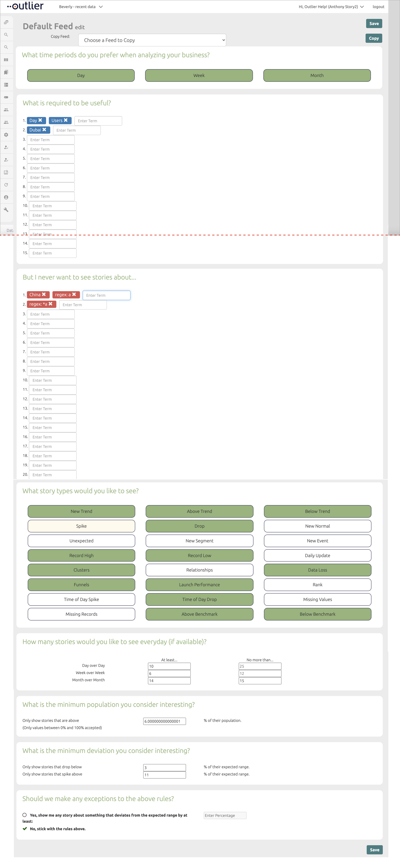Choose 'No, stick with the rules above'
Viewport: 400px width, 868px height.
(x=25, y=829)
